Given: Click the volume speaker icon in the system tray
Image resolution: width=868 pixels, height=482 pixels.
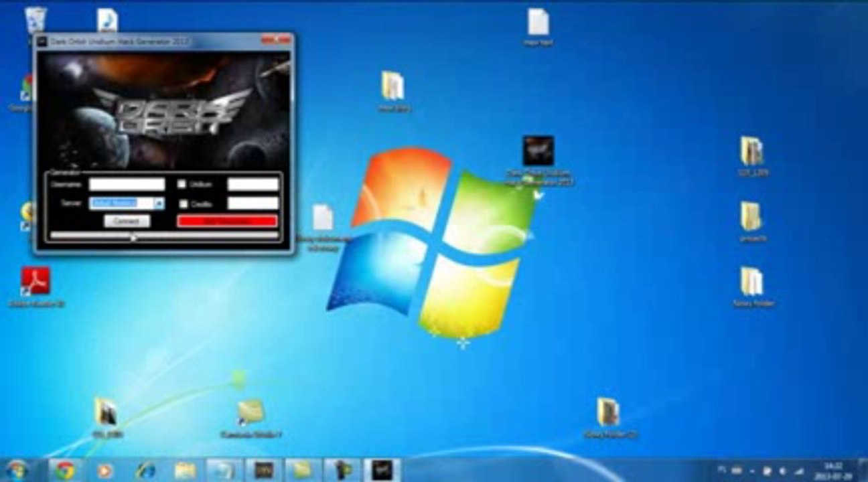Looking at the screenshot, I should coord(782,471).
